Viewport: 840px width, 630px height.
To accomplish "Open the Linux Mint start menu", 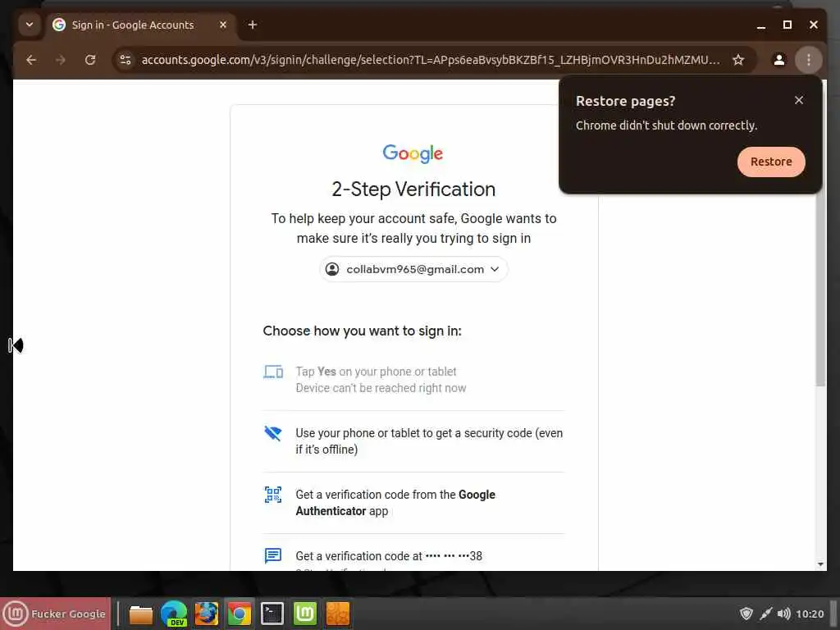I will coord(55,614).
